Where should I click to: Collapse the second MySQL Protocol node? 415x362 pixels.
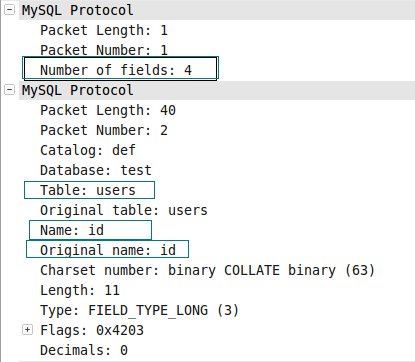(9, 90)
